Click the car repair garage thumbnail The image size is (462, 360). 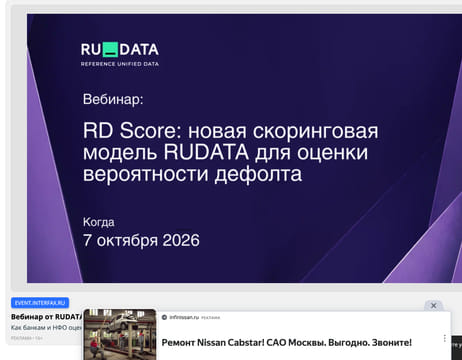tap(120, 334)
